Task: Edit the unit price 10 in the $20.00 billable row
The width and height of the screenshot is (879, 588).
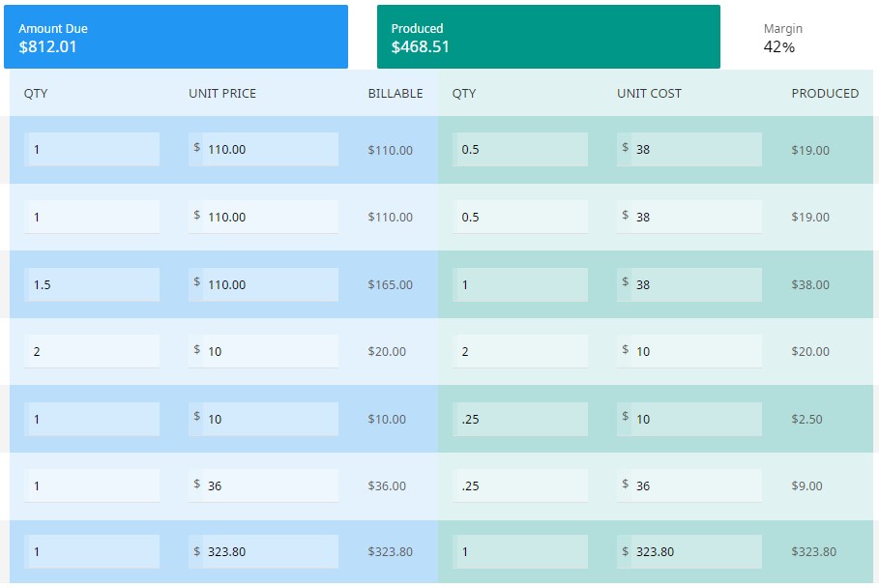Action: pyautogui.click(x=263, y=351)
